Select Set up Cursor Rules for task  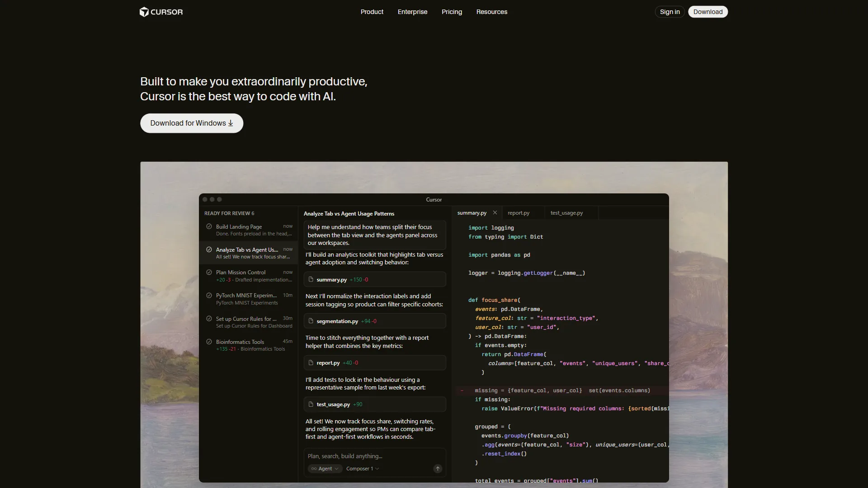coord(249,322)
